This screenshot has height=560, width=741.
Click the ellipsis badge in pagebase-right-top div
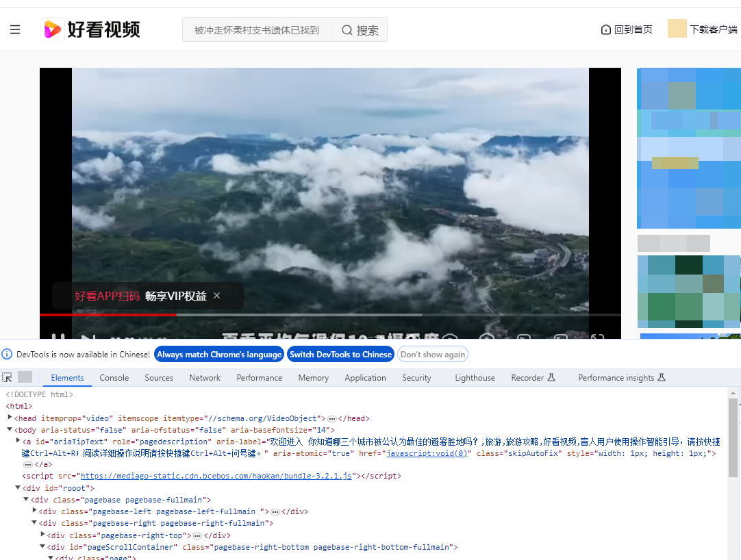197,536
